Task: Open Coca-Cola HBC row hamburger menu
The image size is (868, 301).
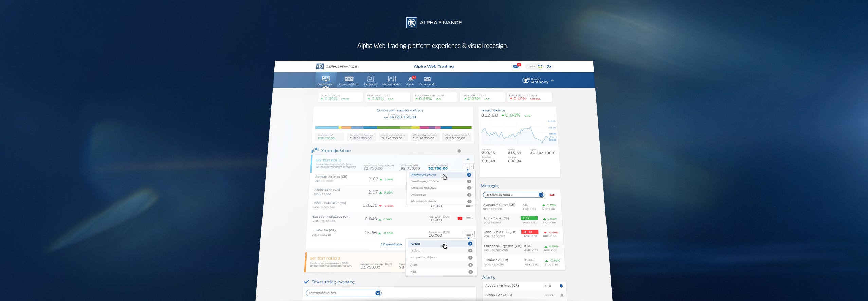Action: 470,206
